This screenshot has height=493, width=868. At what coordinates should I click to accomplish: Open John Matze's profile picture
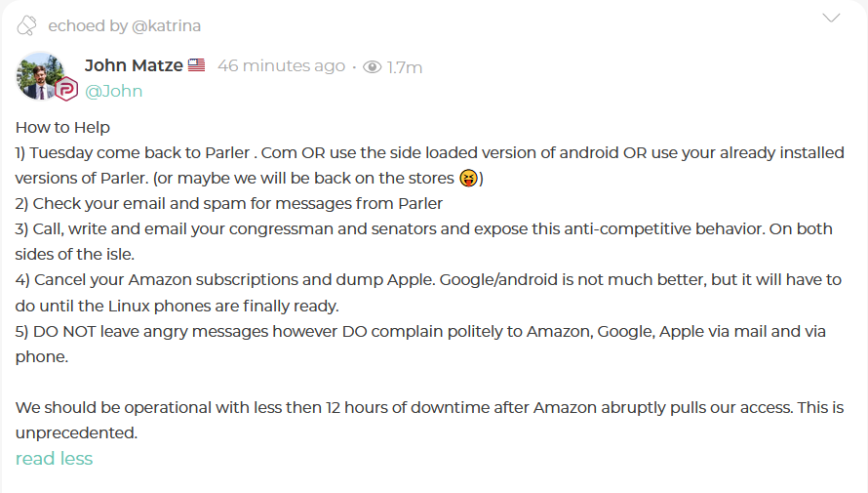click(x=41, y=75)
